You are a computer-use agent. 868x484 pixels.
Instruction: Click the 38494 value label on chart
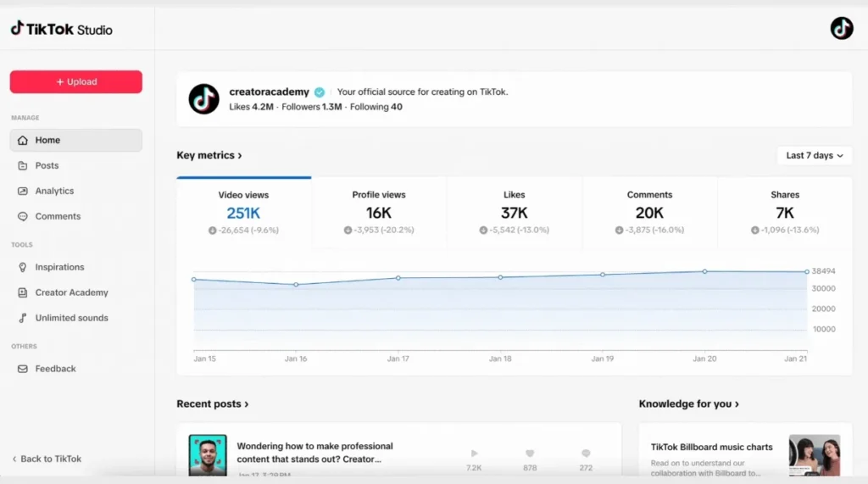click(x=823, y=271)
